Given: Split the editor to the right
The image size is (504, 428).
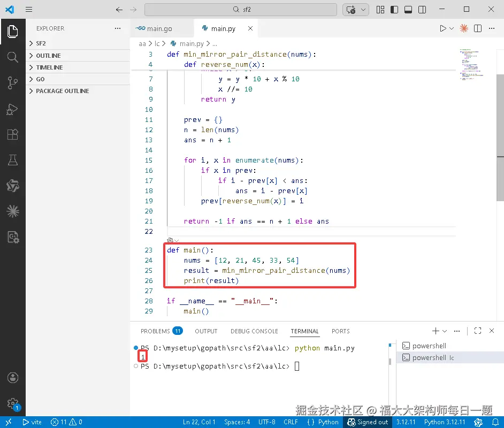Looking at the screenshot, I should pos(478,28).
